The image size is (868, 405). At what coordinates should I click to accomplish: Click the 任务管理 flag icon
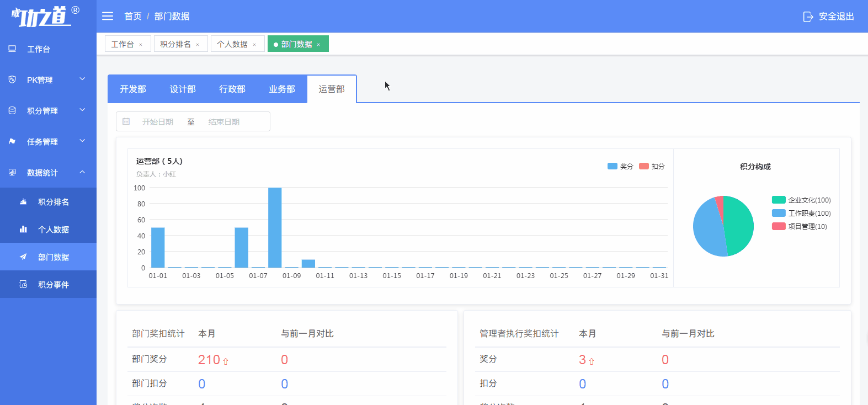pos(12,141)
